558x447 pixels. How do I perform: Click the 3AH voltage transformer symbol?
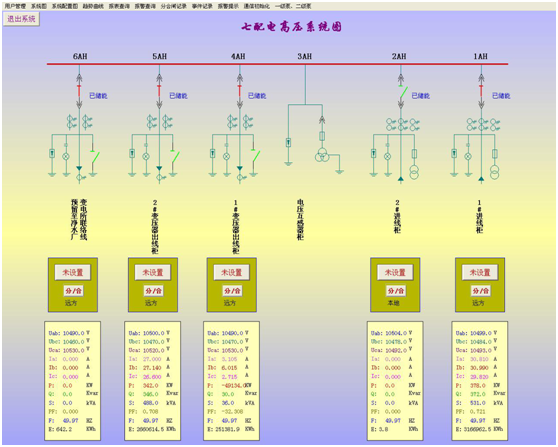click(x=322, y=155)
